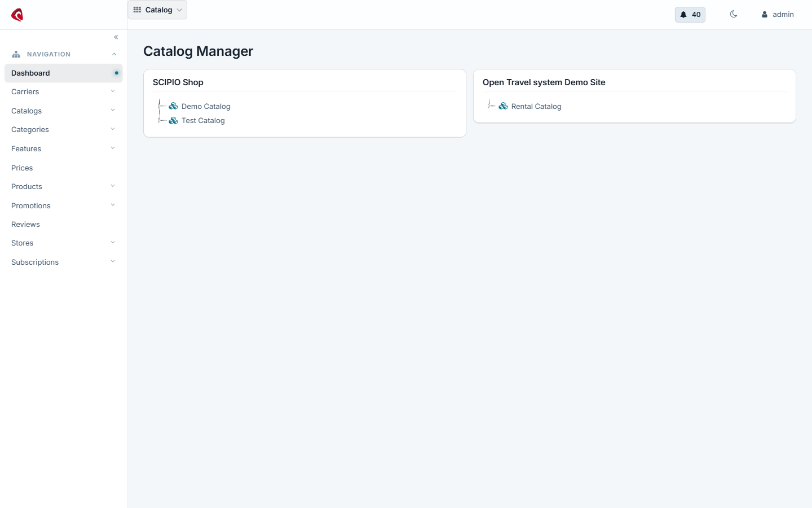The width and height of the screenshot is (812, 508).
Task: Expand the Test Catalog tree node arrow
Action: (160, 120)
